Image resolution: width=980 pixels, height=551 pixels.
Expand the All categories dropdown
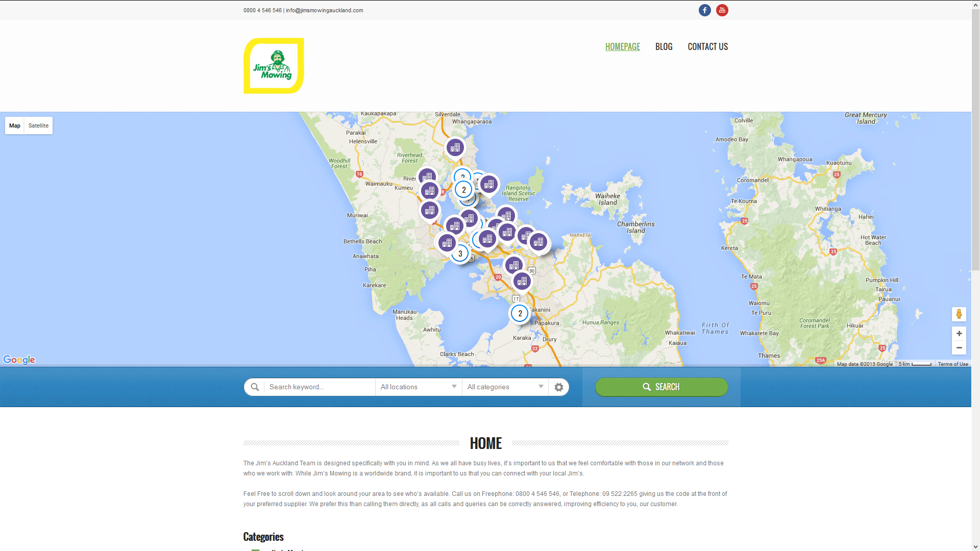505,387
